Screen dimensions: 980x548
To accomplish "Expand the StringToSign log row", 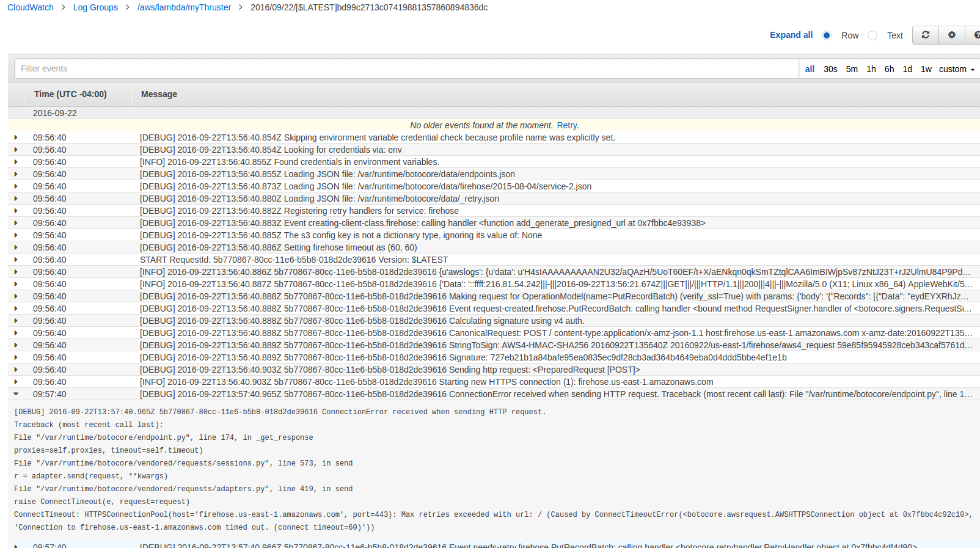I will coord(16,345).
